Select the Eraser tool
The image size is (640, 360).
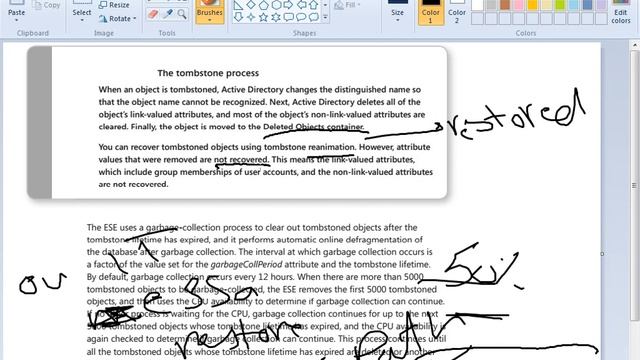click(x=153, y=15)
